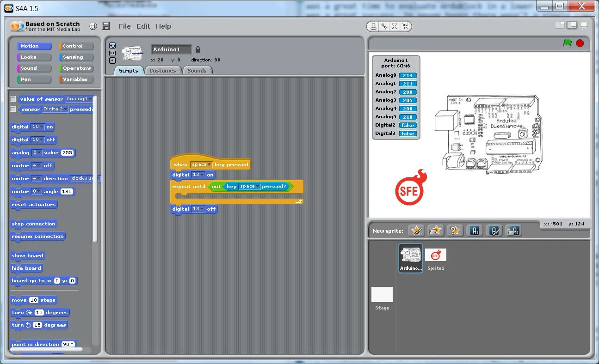
Task: Set rotation style to can rotate
Action: pyautogui.click(x=112, y=46)
